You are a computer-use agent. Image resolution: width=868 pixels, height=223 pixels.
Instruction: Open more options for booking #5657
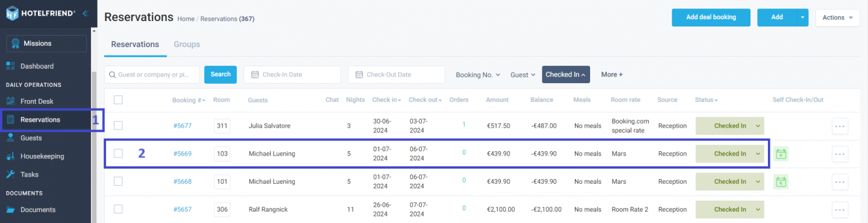[840, 209]
